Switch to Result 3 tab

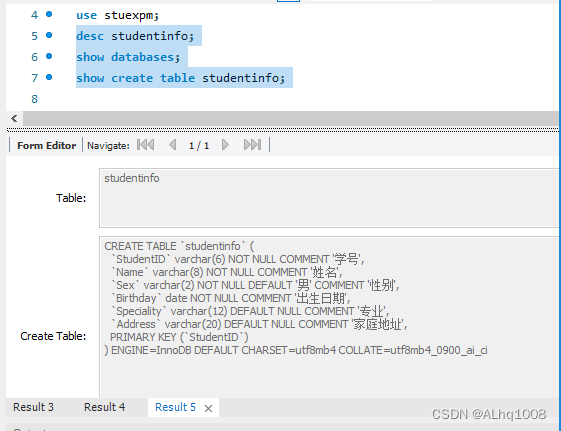pyautogui.click(x=33, y=407)
